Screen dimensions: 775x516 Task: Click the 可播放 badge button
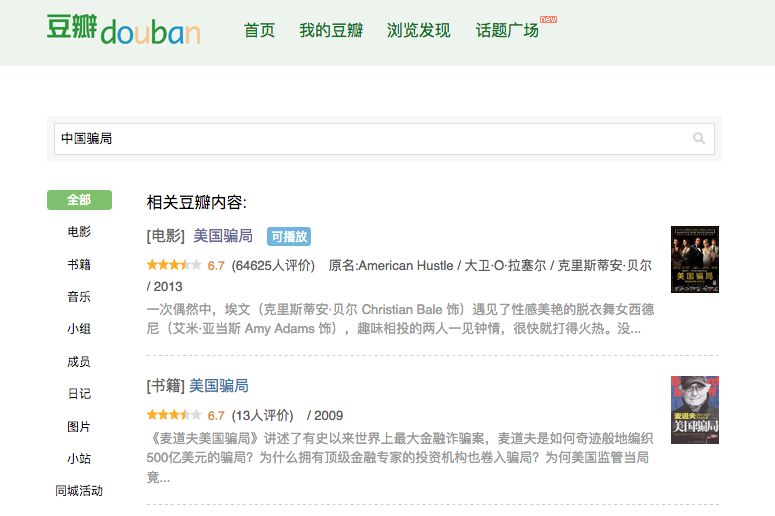point(289,237)
